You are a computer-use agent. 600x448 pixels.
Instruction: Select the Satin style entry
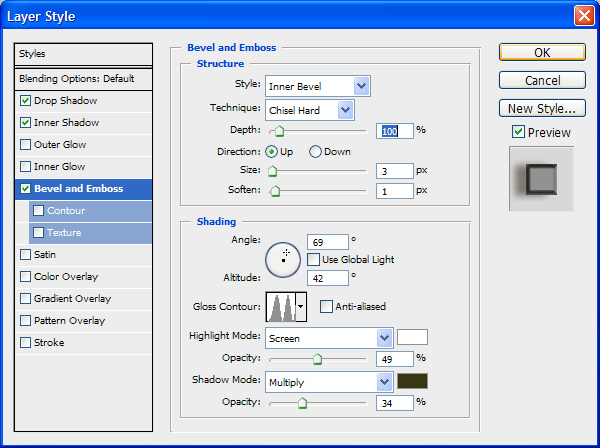[x=44, y=255]
